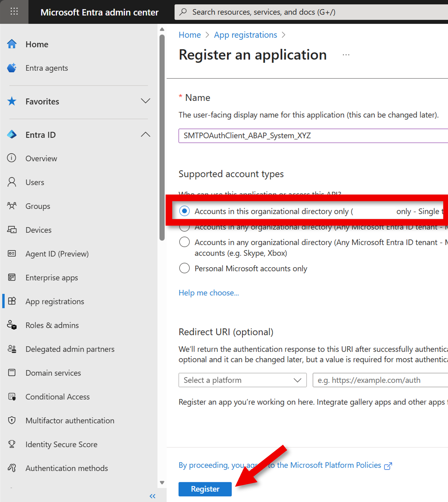Go to Delegated admin partners in the sidebar
448x502 pixels.
pyautogui.click(x=70, y=349)
